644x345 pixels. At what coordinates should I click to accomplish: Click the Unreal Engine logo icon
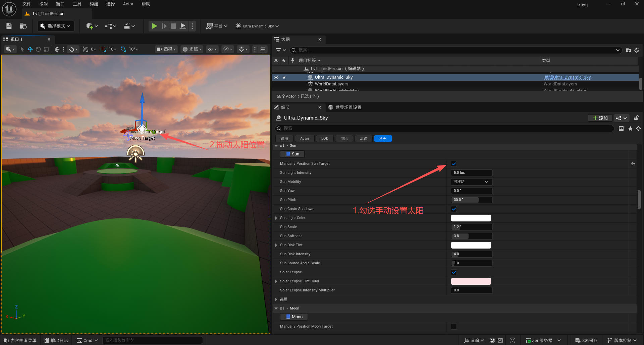coord(9,9)
